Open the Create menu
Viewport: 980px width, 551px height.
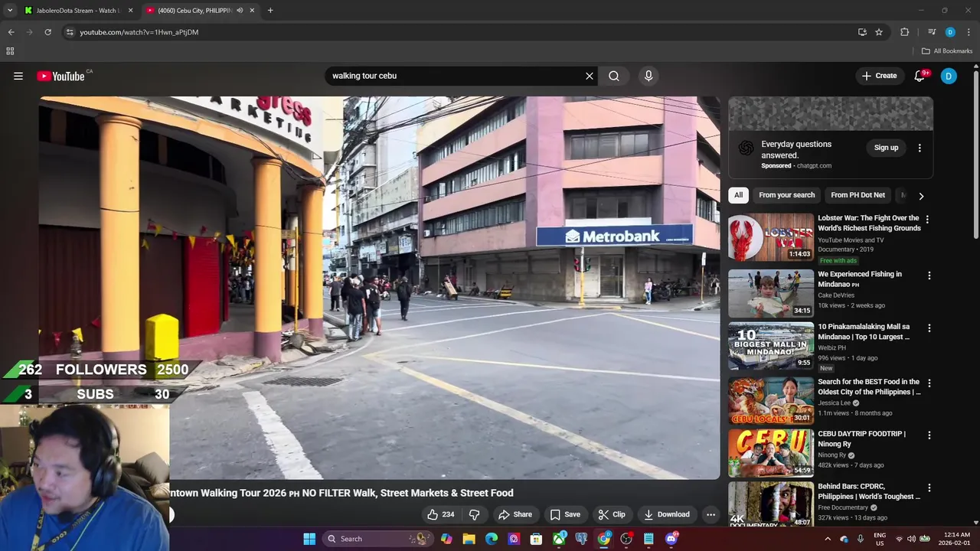(879, 76)
